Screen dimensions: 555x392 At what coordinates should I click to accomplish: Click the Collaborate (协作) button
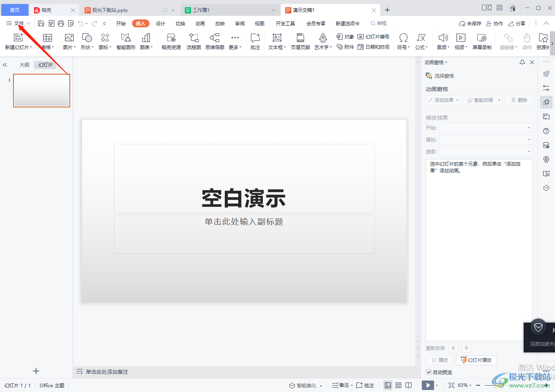point(495,23)
